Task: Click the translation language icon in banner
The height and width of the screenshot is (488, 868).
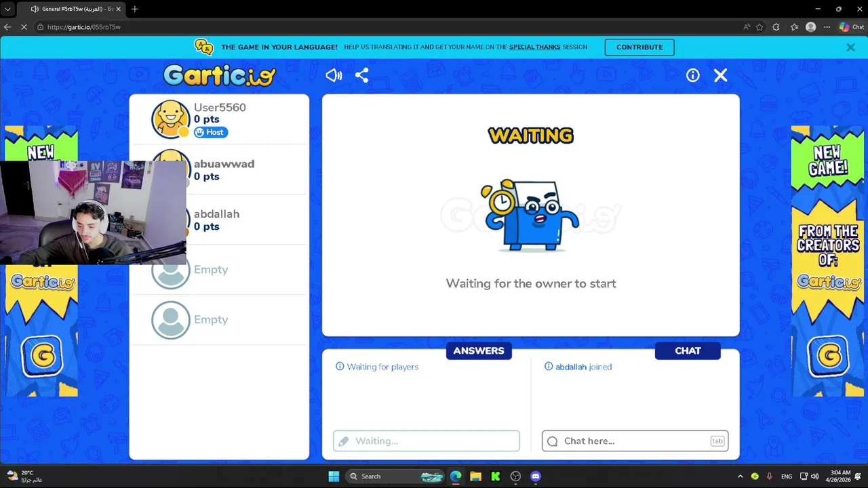Action: (203, 47)
